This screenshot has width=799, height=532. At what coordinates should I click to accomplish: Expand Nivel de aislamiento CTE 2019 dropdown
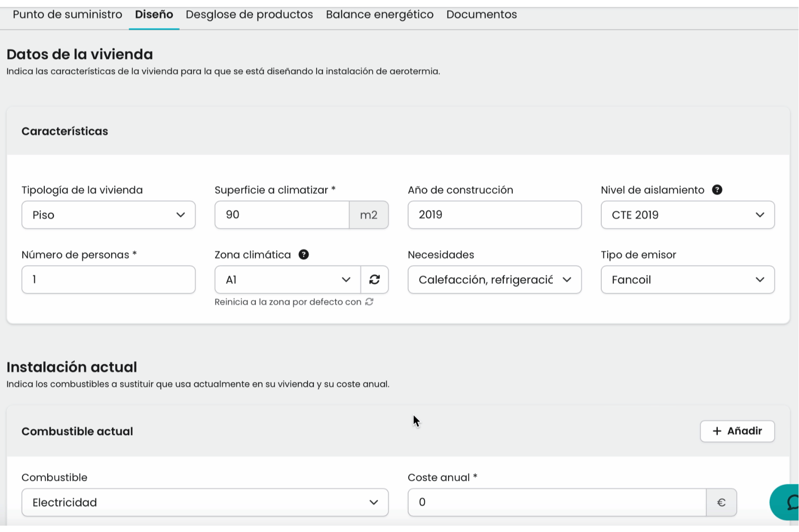click(687, 215)
